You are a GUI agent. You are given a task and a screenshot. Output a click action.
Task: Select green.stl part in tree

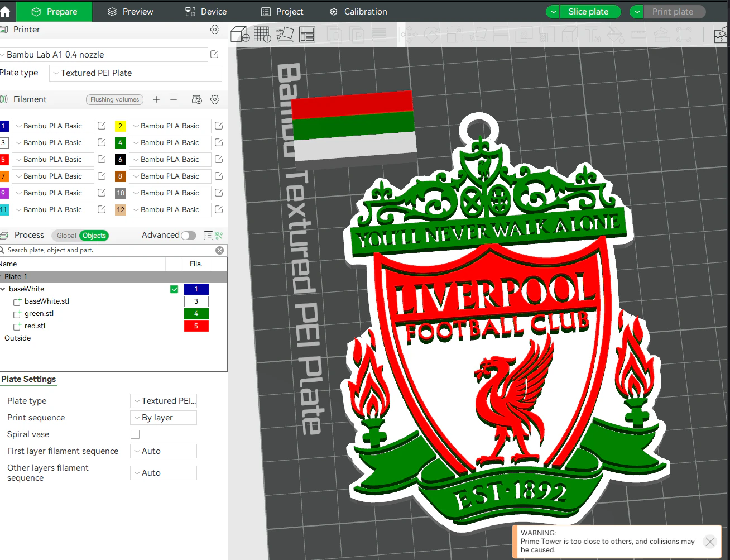click(39, 314)
